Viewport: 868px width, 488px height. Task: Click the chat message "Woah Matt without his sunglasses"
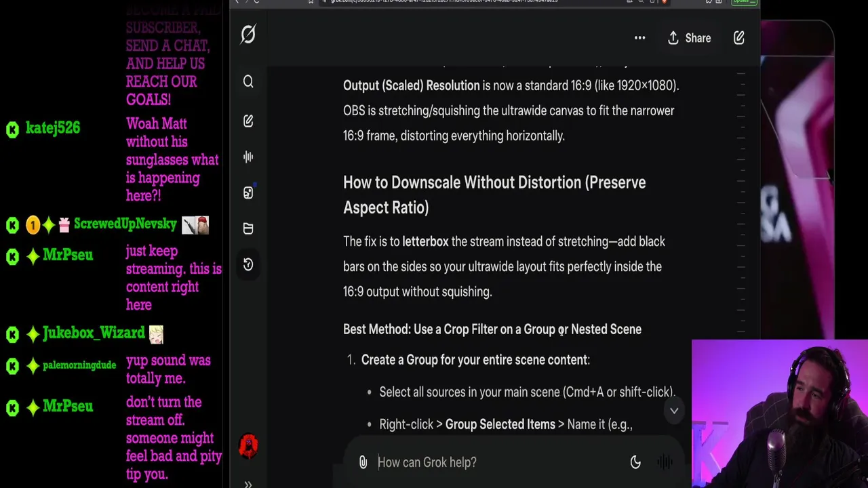click(x=172, y=160)
